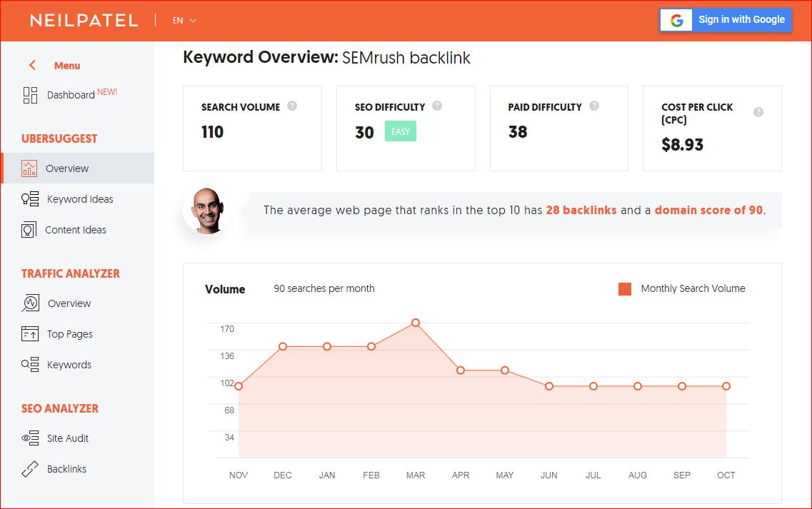Click the Keywords magnifier-list icon under Traffic Analyzer
The height and width of the screenshot is (509, 812).
pos(30,365)
